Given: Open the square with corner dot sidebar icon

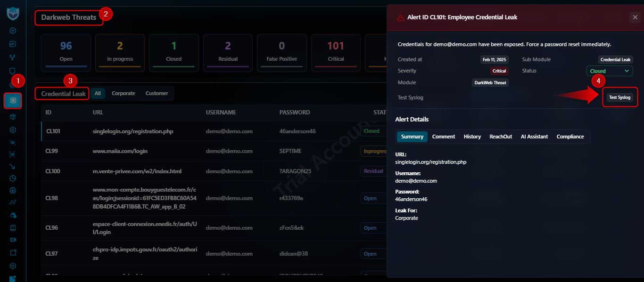Looking at the screenshot, I should pos(13,253).
